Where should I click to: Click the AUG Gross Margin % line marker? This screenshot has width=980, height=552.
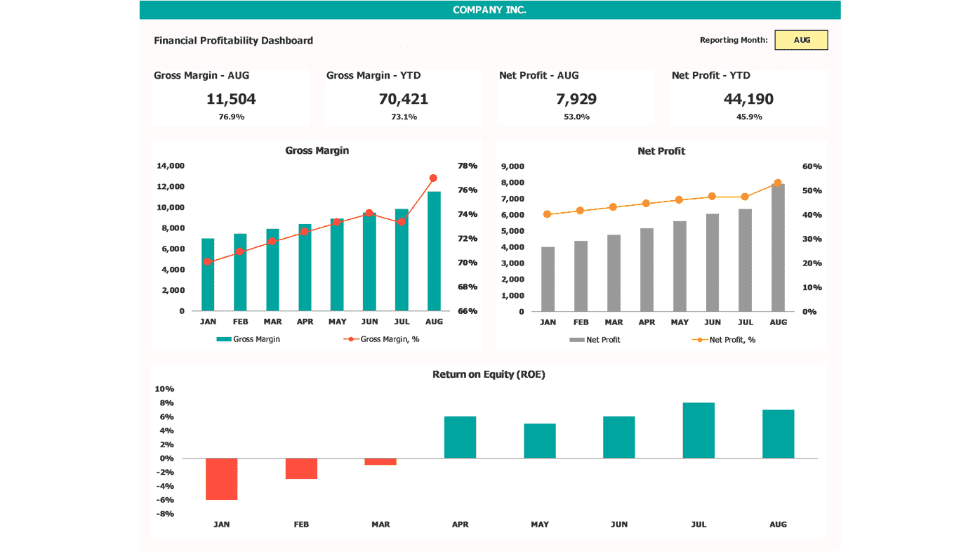pyautogui.click(x=433, y=178)
